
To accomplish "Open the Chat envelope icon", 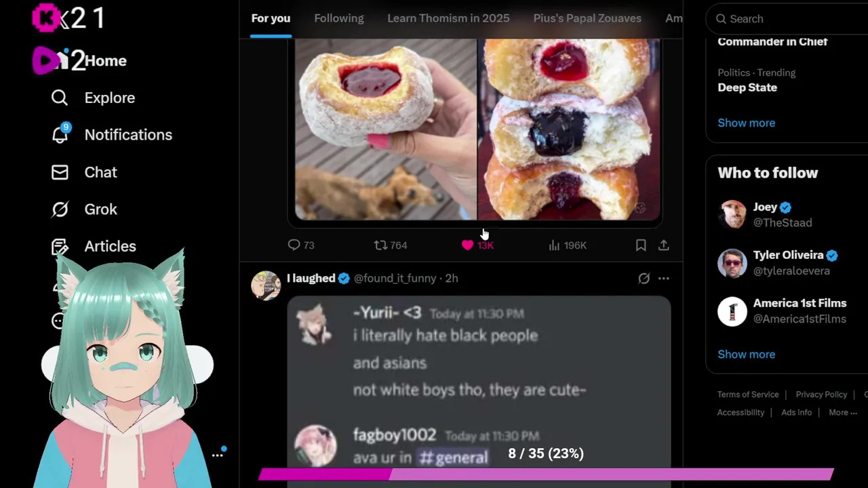I will 60,172.
